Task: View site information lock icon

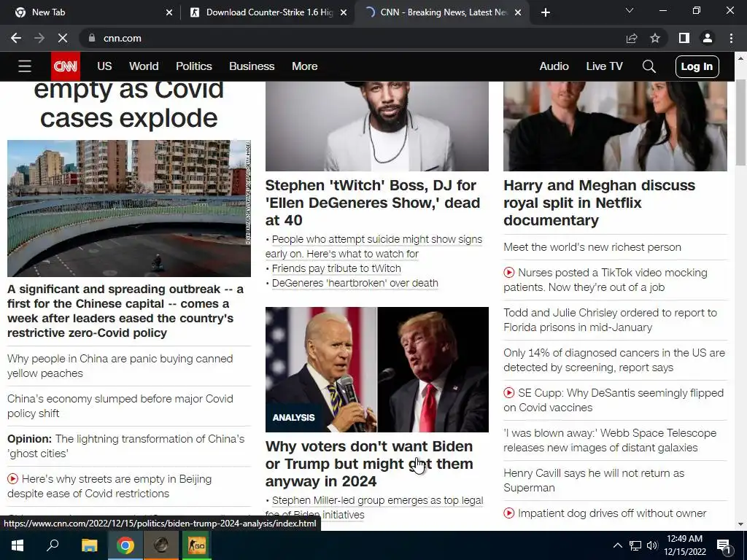Action: pos(92,38)
